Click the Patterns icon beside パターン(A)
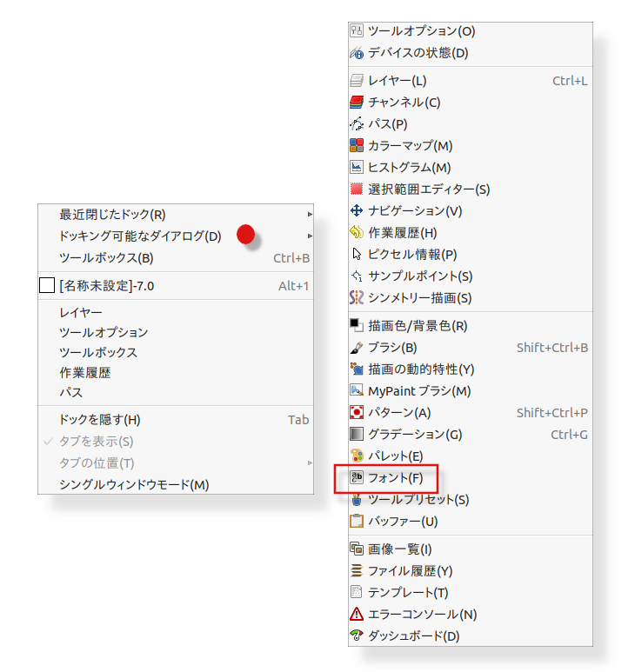Screen dimensions: 635x672 (357, 413)
